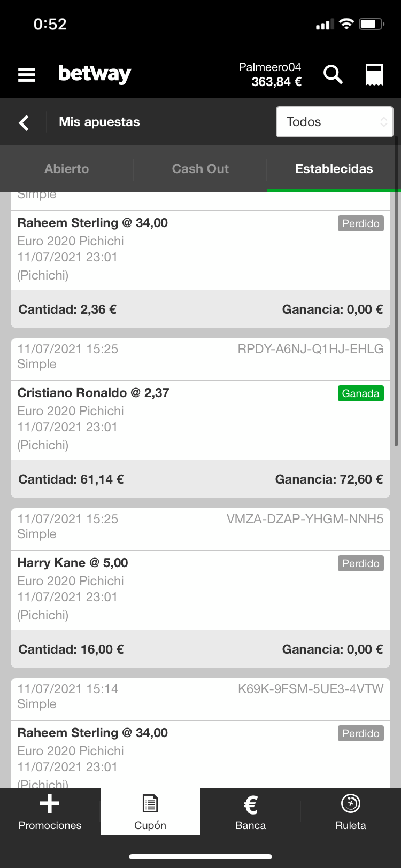Tap the green Ganada status badge
Viewport: 401px width, 868px height.
[x=361, y=393]
